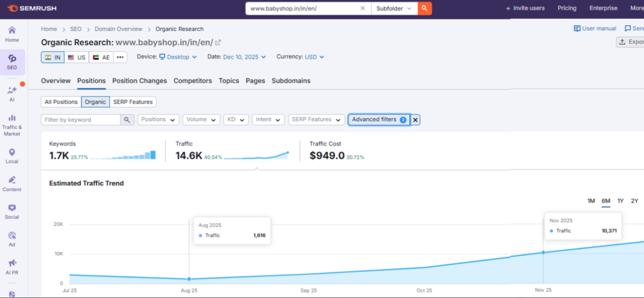The width and height of the screenshot is (644, 298).
Task: Switch to the SERP Features toggle
Action: [133, 102]
